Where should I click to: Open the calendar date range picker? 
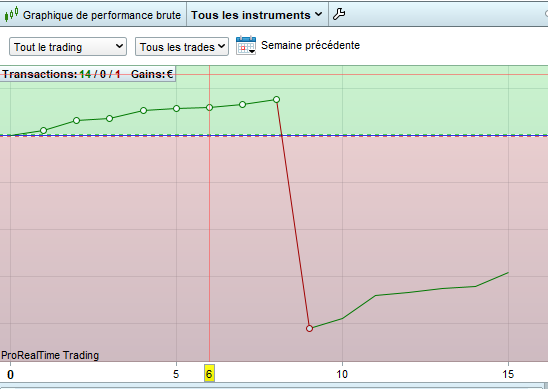coord(246,45)
